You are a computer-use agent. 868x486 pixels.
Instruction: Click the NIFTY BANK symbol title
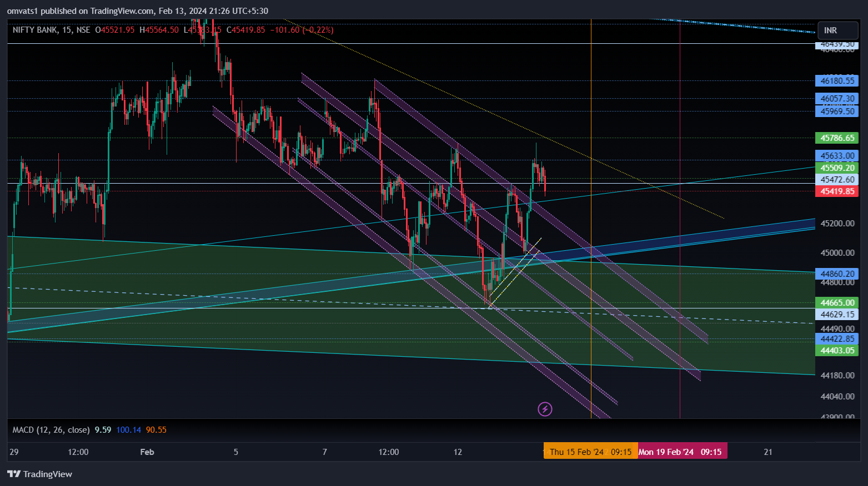point(34,30)
